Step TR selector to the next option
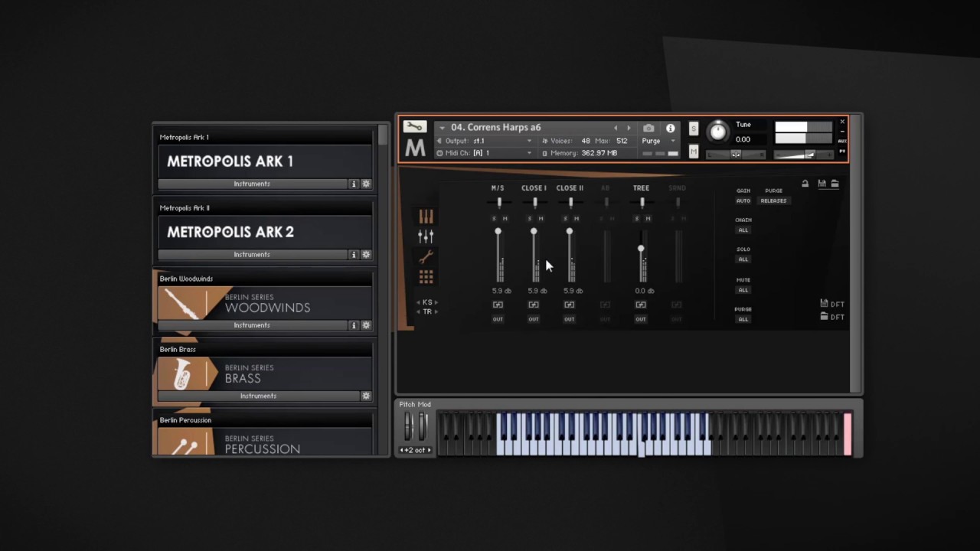This screenshot has height=551, width=980. click(x=436, y=311)
